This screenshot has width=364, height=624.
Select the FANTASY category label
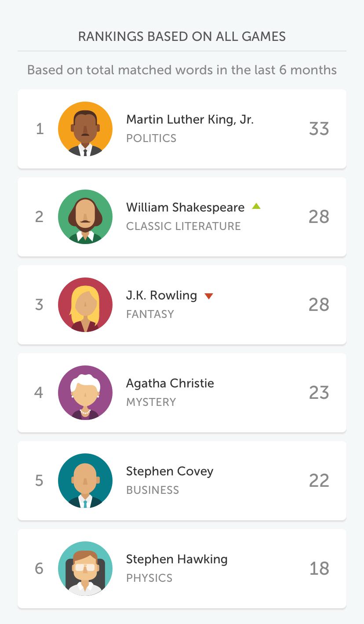(150, 314)
